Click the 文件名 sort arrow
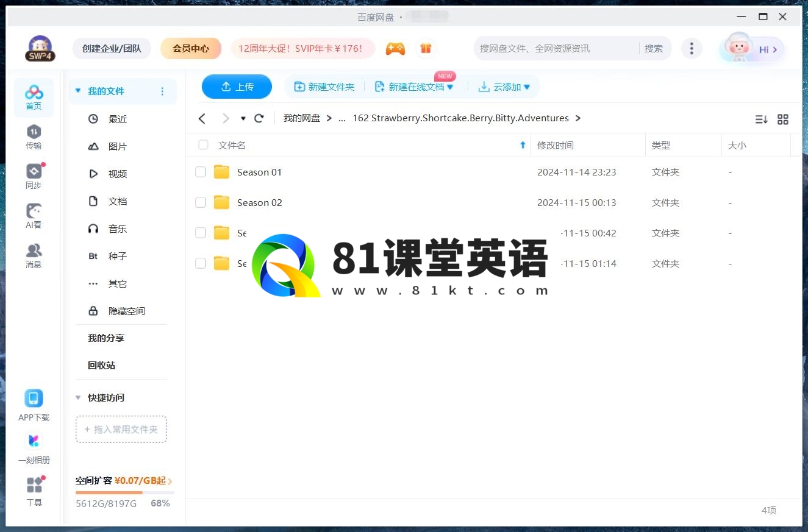The width and height of the screenshot is (808, 532). coord(523,145)
